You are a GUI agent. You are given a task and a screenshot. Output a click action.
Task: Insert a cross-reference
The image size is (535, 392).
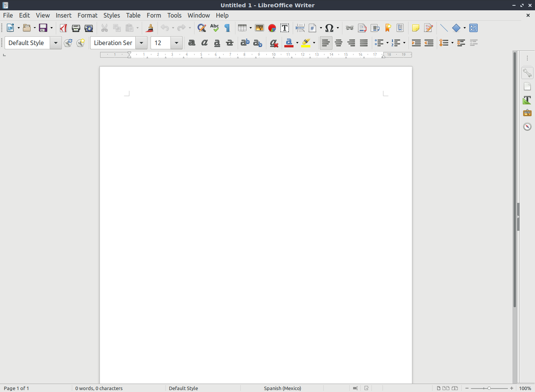pyautogui.click(x=400, y=28)
